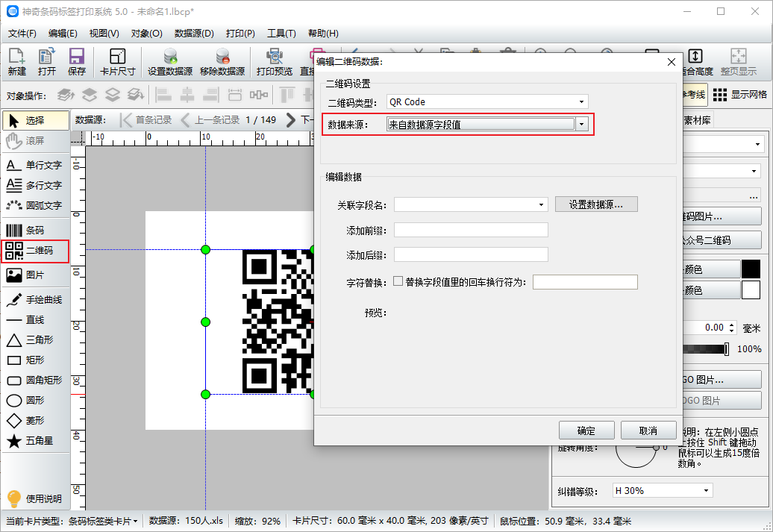Screen dimensions: 773x532
Task: Close the 编辑二维码数据 dialog
Action: point(671,62)
